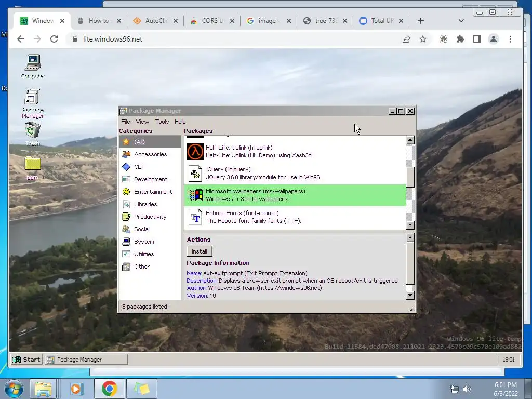532x399 pixels.
Task: Choose the Utilities category icon
Action: click(x=126, y=254)
